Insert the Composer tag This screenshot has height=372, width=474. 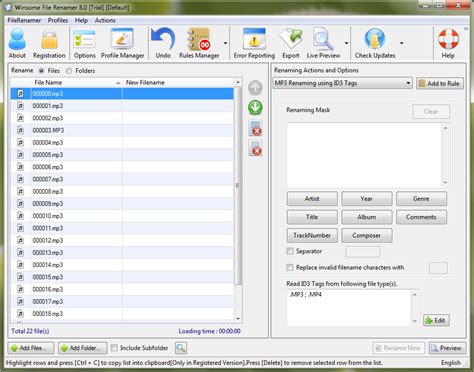point(367,235)
